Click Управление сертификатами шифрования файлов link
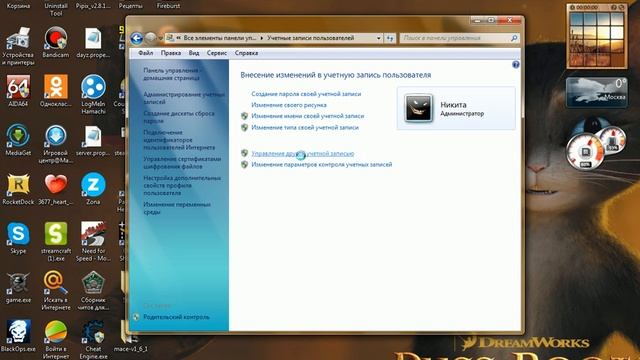Viewport: 640px width, 360px height. pyautogui.click(x=182, y=162)
